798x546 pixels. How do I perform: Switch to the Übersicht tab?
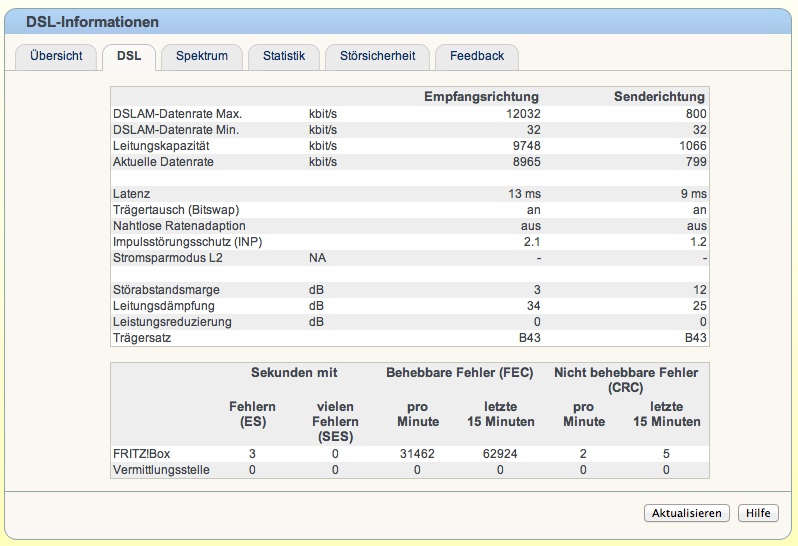click(56, 56)
